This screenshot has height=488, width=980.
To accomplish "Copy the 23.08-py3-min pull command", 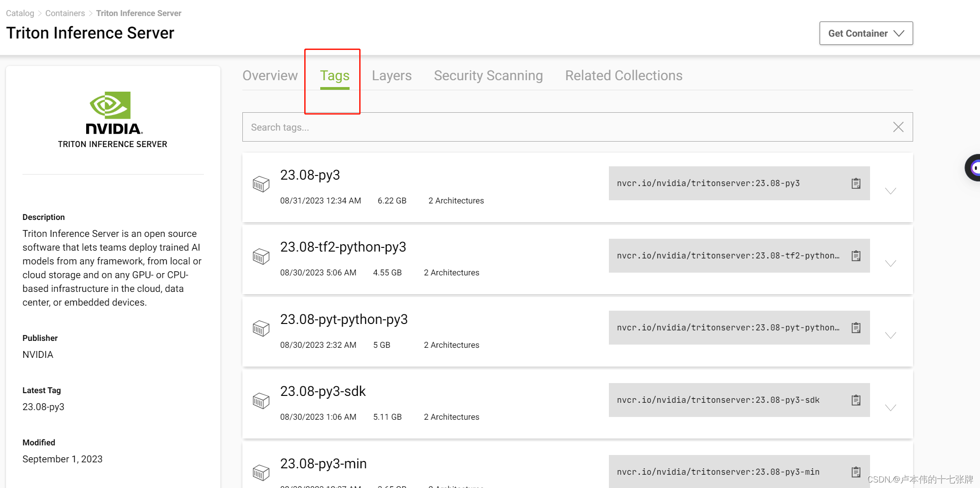I will [x=856, y=472].
